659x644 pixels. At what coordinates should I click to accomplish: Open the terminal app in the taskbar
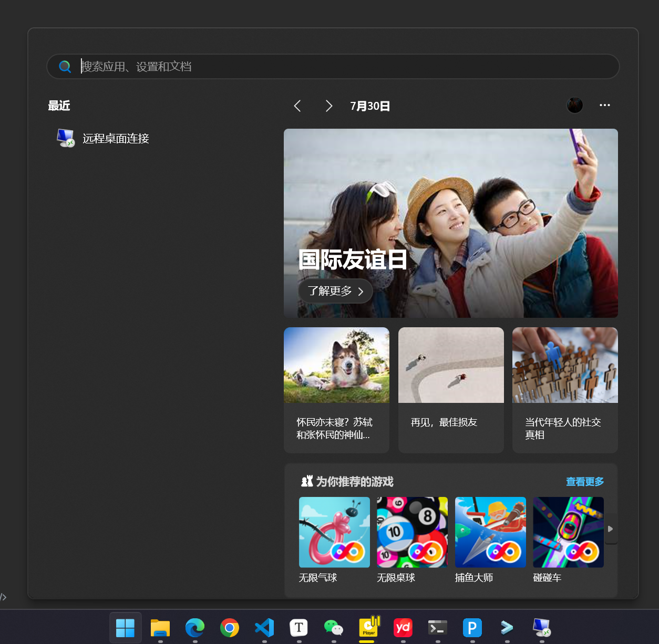(x=438, y=628)
